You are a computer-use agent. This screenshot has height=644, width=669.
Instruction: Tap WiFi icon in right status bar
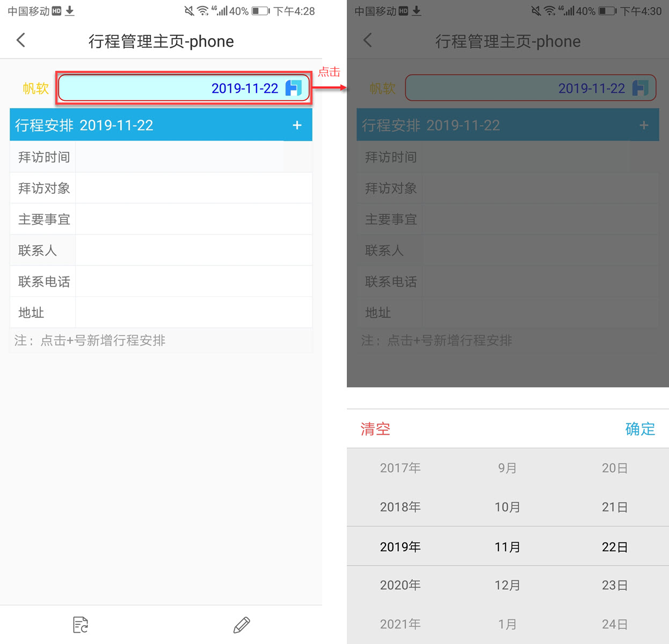pyautogui.click(x=550, y=11)
